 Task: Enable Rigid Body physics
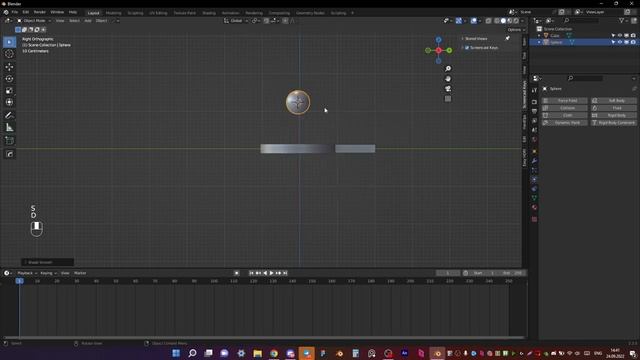[x=613, y=115]
